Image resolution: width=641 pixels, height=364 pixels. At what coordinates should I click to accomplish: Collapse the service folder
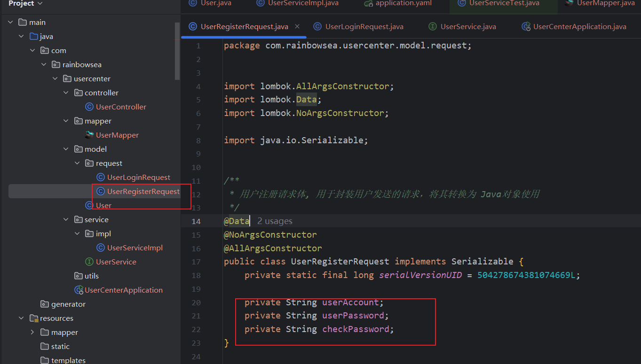tap(66, 220)
